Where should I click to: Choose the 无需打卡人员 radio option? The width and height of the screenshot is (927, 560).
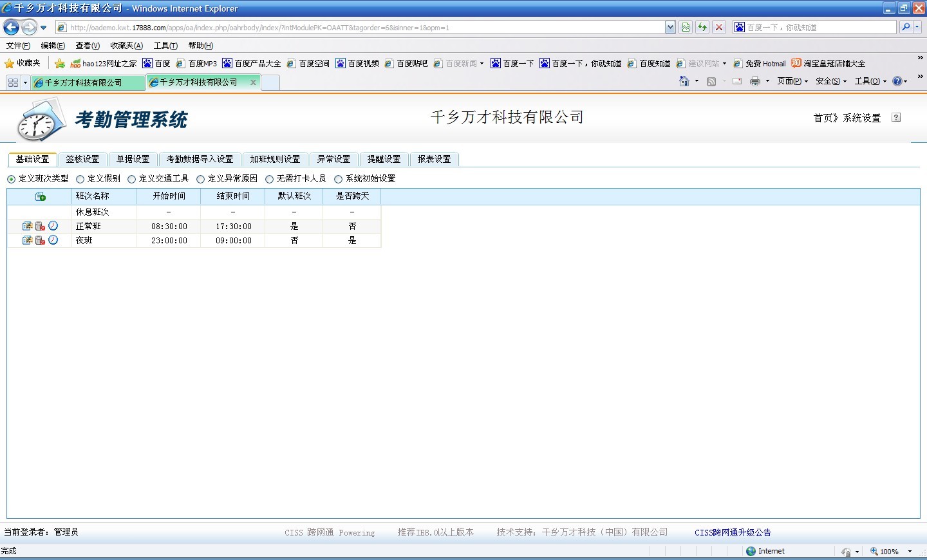[270, 179]
